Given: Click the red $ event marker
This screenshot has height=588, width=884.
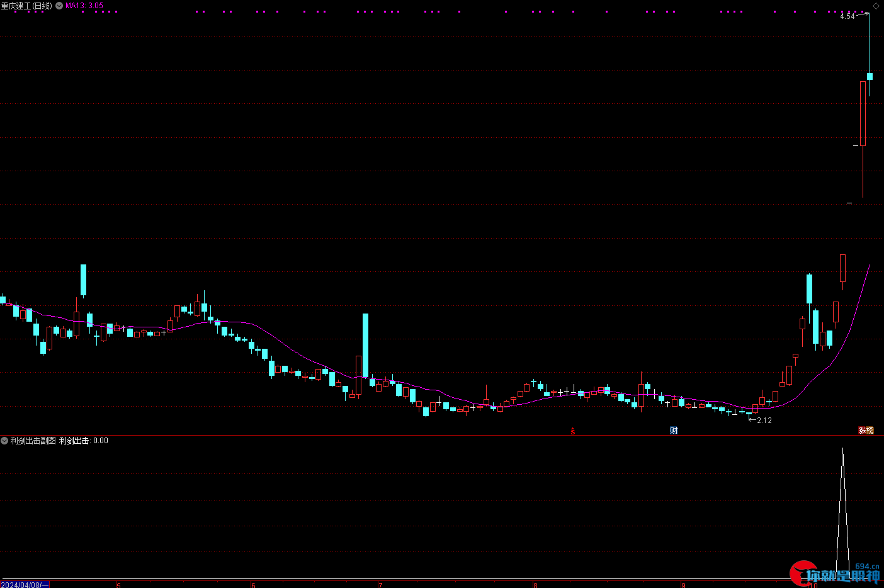Looking at the screenshot, I should (x=573, y=431).
